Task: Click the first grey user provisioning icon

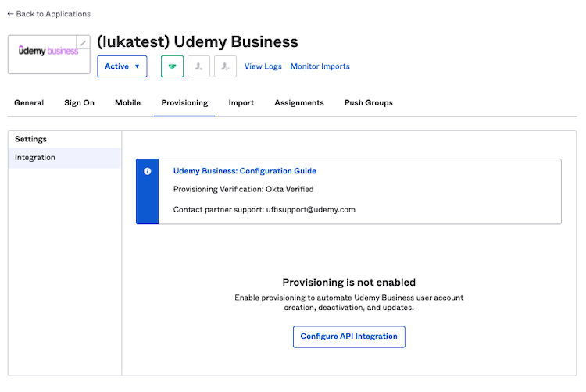Action: [198, 66]
